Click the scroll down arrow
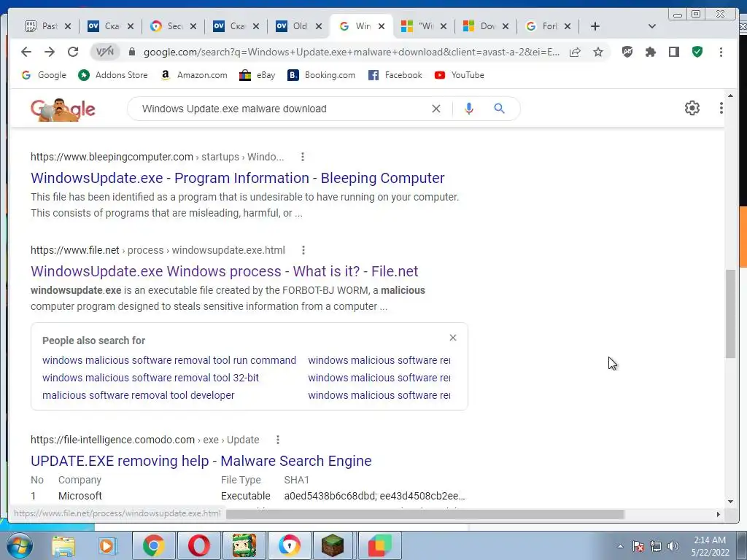 pyautogui.click(x=730, y=502)
